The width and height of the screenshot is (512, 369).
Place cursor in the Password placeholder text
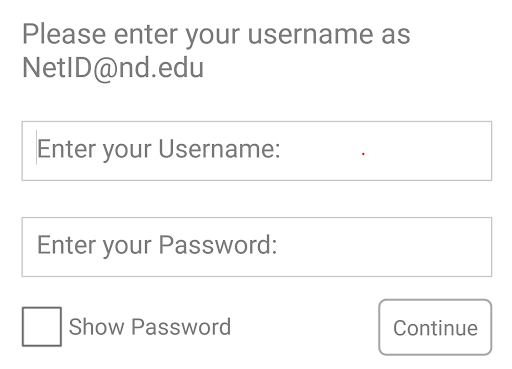157,245
